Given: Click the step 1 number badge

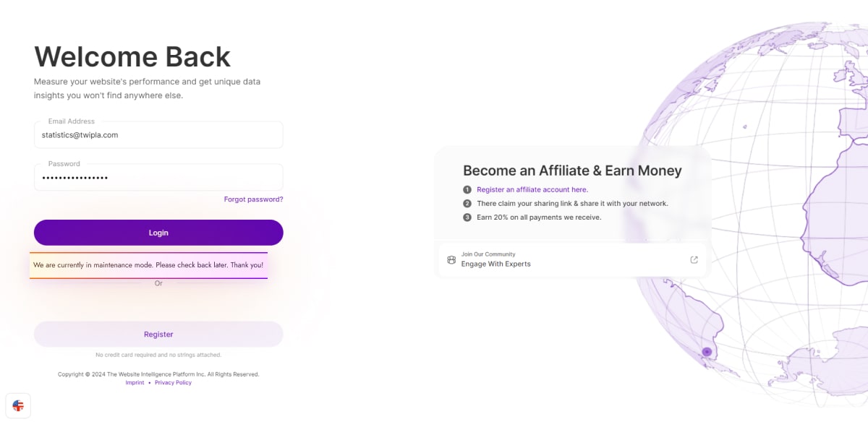Looking at the screenshot, I should pos(467,190).
